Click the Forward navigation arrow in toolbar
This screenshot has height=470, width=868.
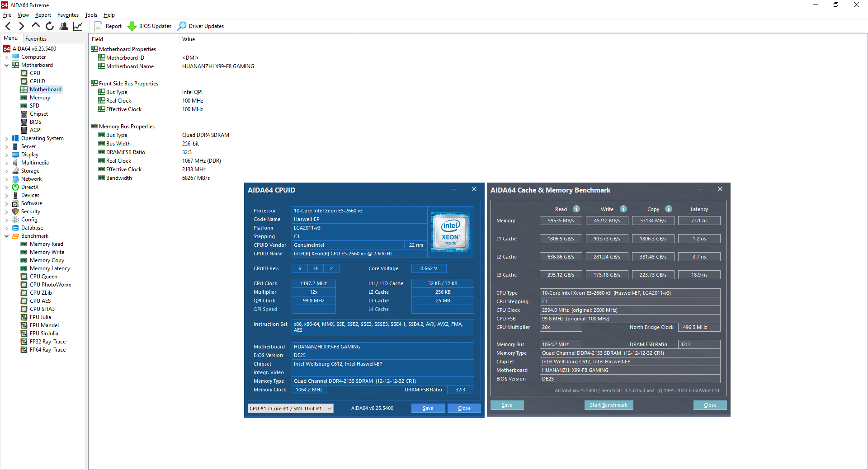pyautogui.click(x=21, y=26)
